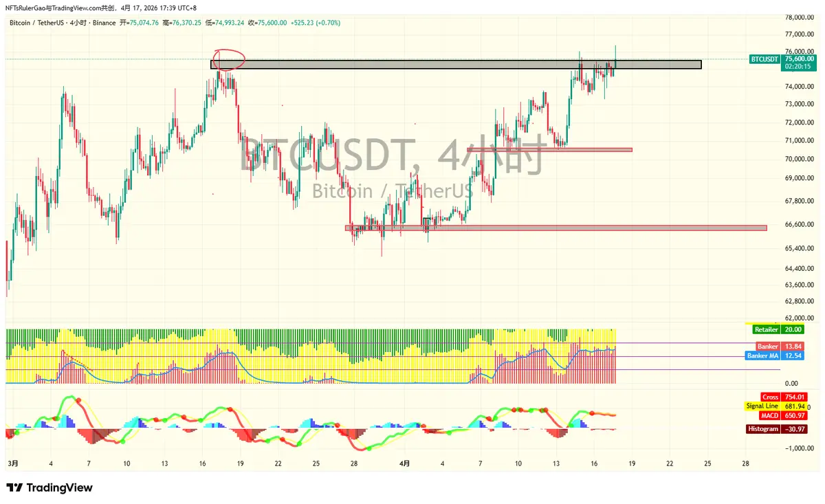825x504 pixels.
Task: Click the 73,000.00 price axis label
Action: [x=800, y=105]
